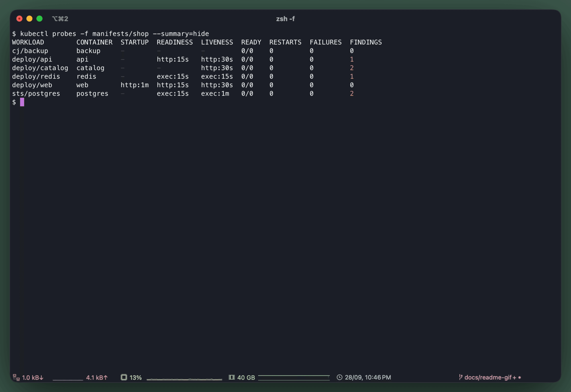Viewport: 571px width, 392px height.
Task: Click the yellow minimize window button
Action: click(29, 19)
